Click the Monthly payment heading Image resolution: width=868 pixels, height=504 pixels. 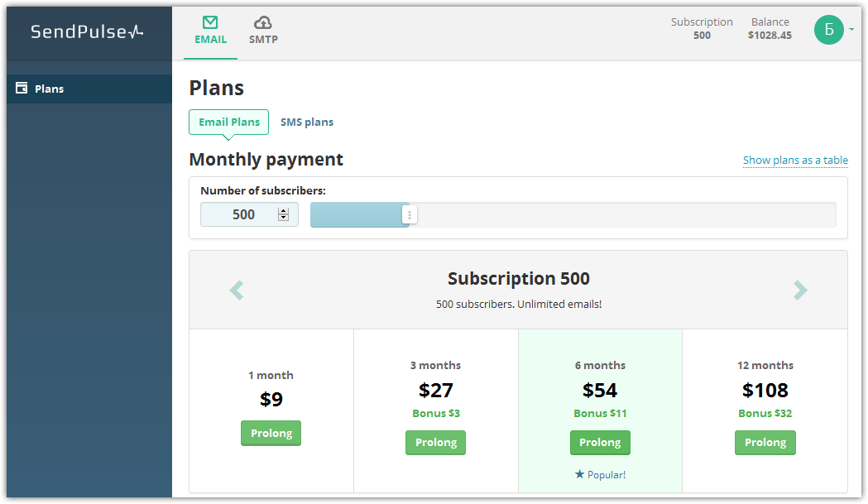pos(266,160)
